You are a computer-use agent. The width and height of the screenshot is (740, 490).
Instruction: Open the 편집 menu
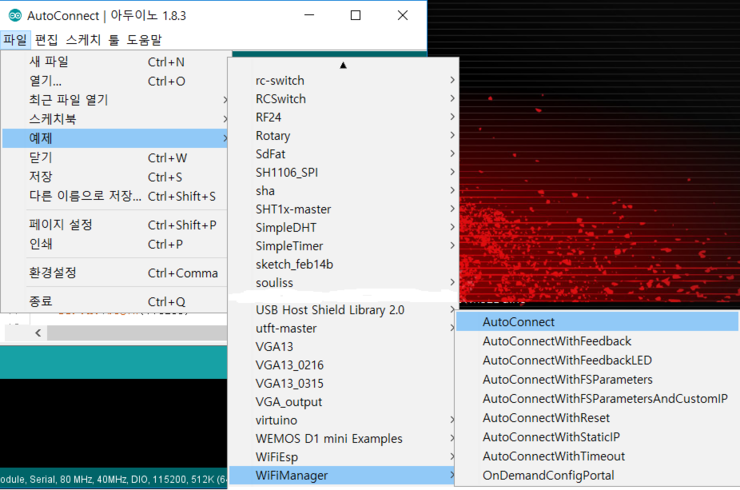[x=47, y=40]
